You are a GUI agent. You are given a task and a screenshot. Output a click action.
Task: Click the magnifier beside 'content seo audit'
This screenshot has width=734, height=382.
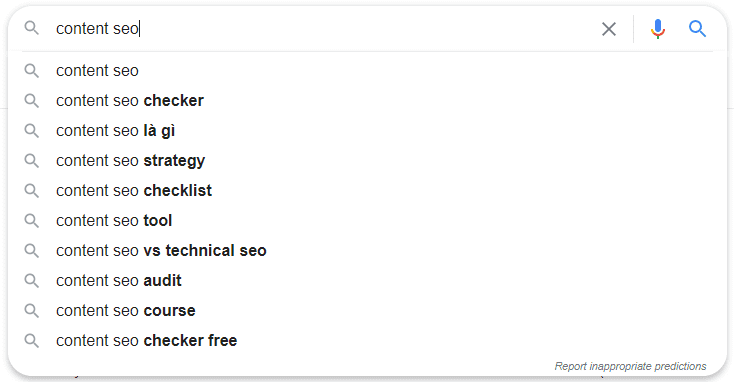(31, 280)
